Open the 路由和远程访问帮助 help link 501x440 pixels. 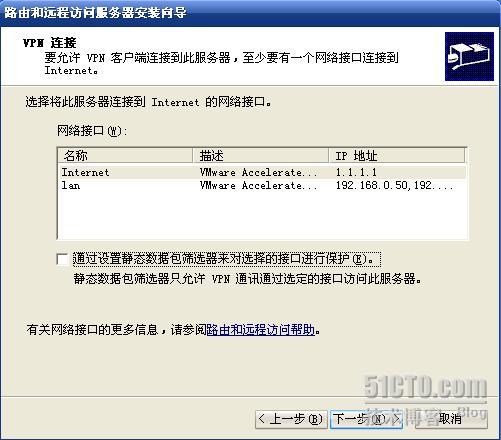[261, 330]
